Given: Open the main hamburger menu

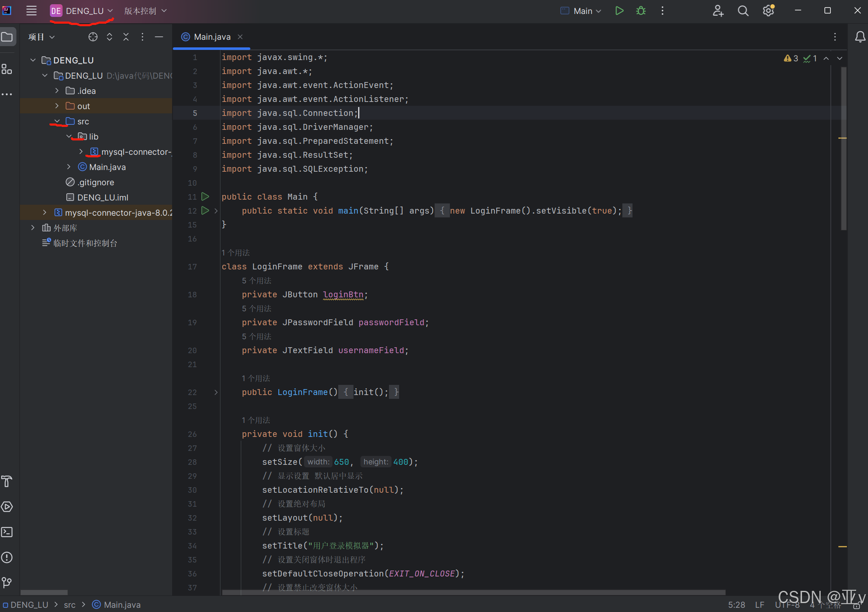Looking at the screenshot, I should point(31,11).
